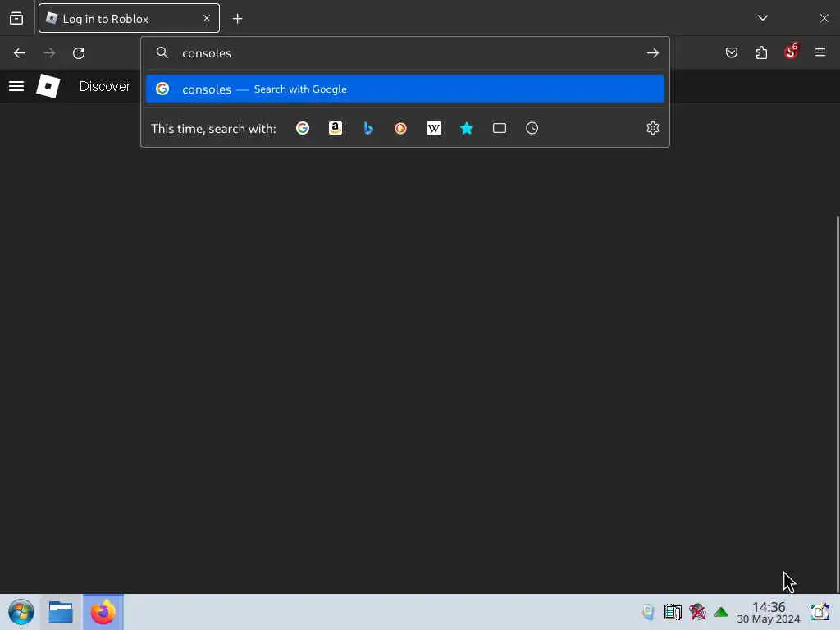Search this time with Amazon
The image size is (840, 630).
tap(336, 128)
